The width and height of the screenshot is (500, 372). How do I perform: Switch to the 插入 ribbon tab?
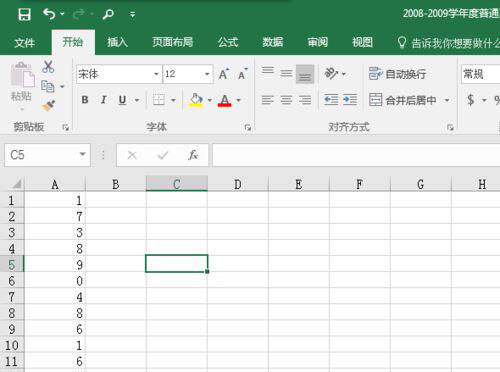pos(118,42)
